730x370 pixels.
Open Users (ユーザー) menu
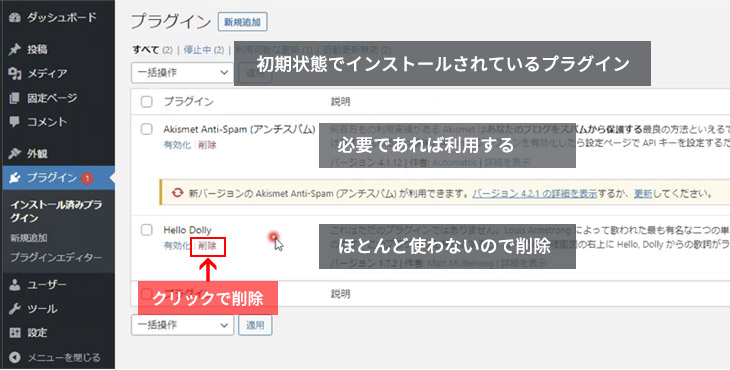coord(47,284)
